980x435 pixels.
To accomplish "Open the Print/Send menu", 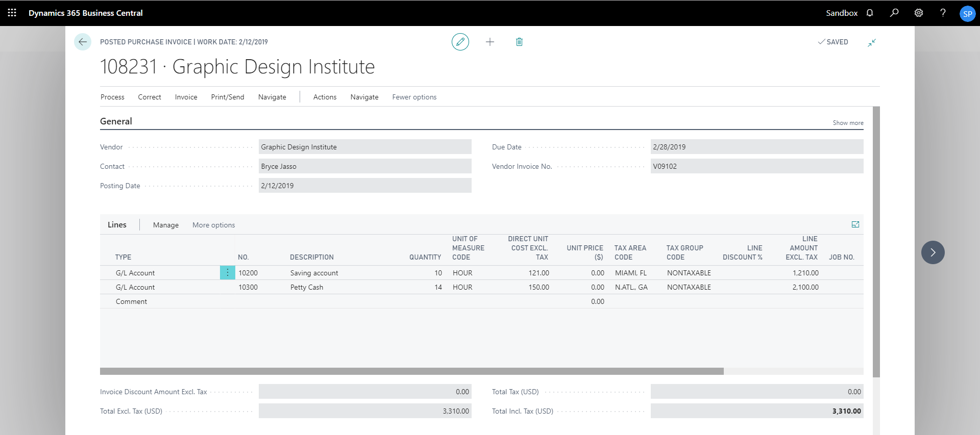I will tap(228, 97).
